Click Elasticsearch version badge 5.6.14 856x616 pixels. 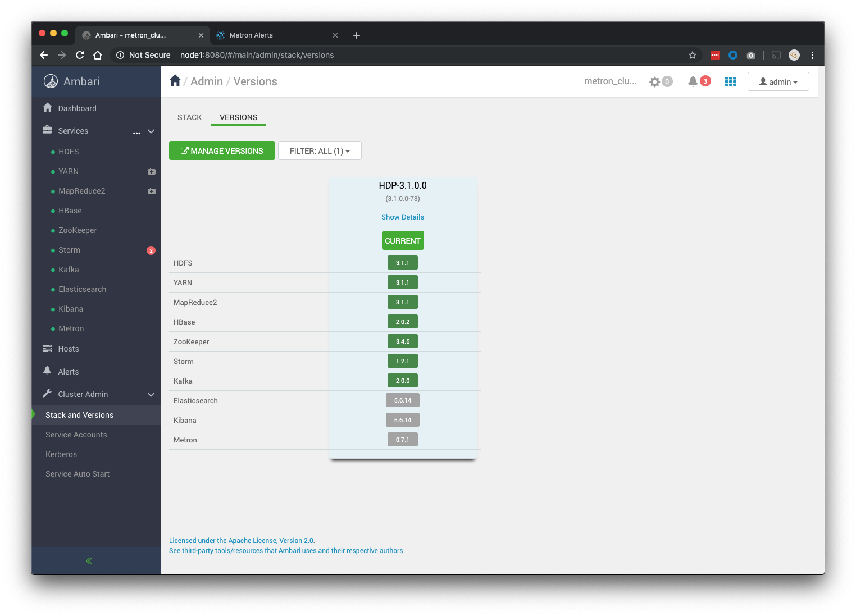coord(403,400)
